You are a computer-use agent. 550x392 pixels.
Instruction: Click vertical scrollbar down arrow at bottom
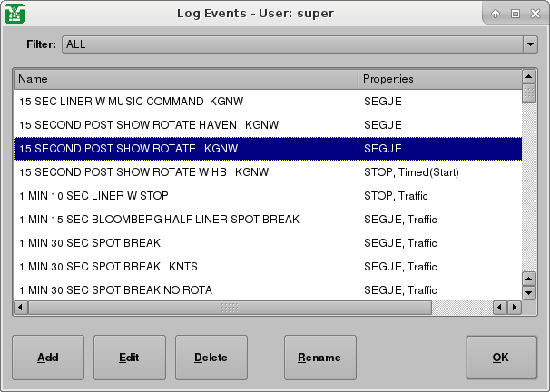click(530, 293)
